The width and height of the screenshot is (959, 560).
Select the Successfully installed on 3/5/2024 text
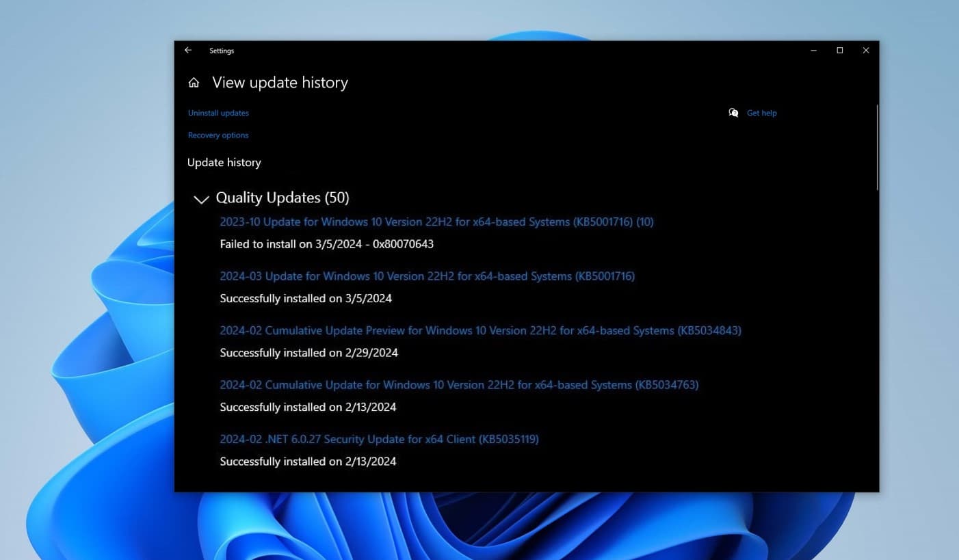(306, 298)
